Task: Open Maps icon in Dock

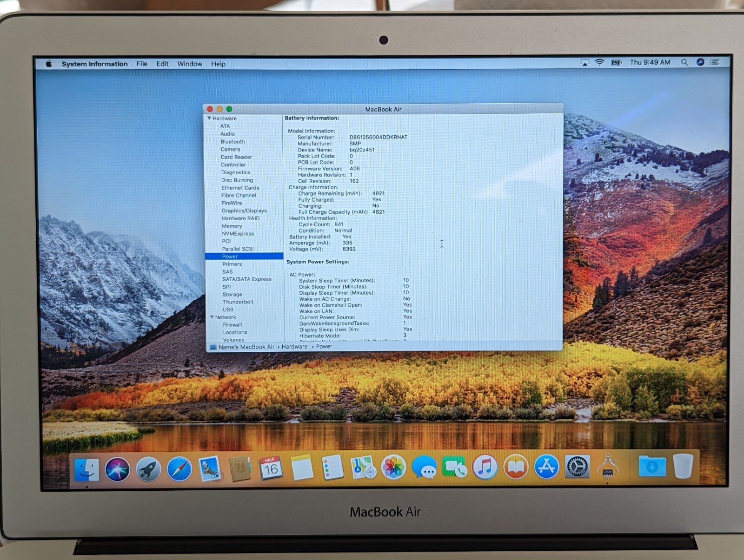Action: click(363, 467)
